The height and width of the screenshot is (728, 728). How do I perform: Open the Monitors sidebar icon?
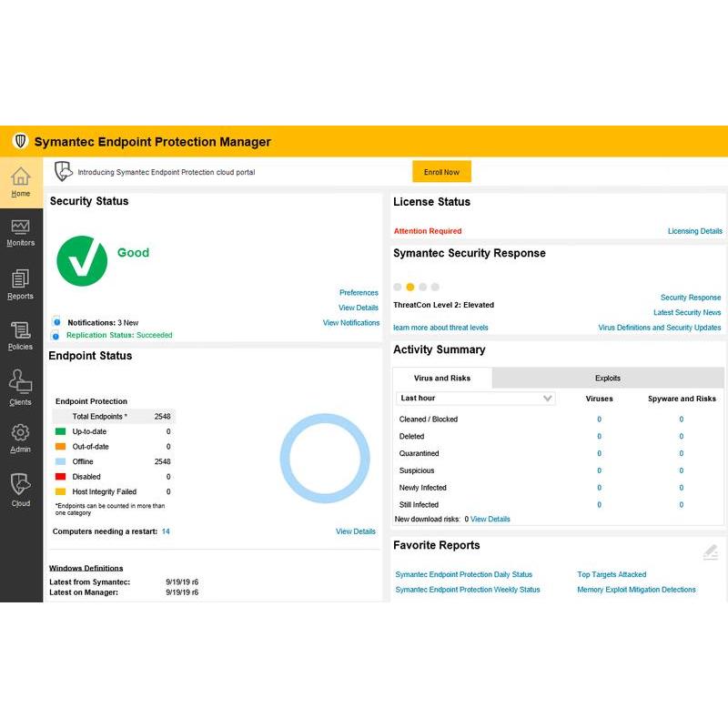[x=20, y=227]
